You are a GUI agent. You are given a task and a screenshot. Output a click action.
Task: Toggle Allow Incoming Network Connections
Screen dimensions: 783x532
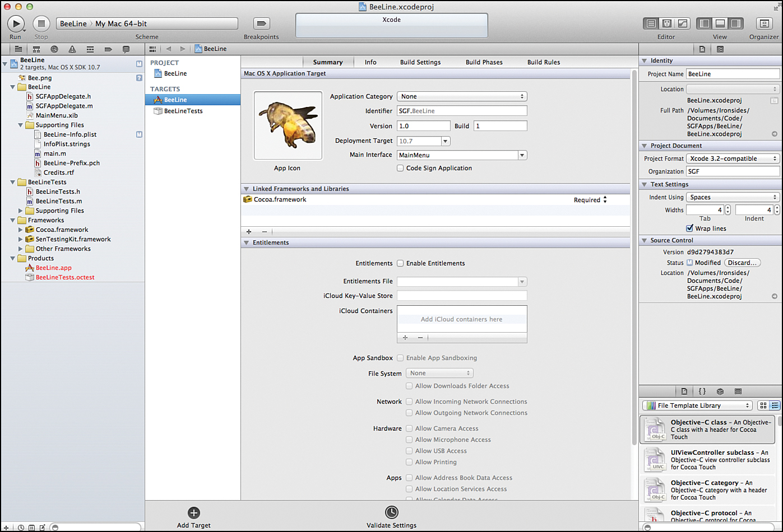(x=409, y=402)
